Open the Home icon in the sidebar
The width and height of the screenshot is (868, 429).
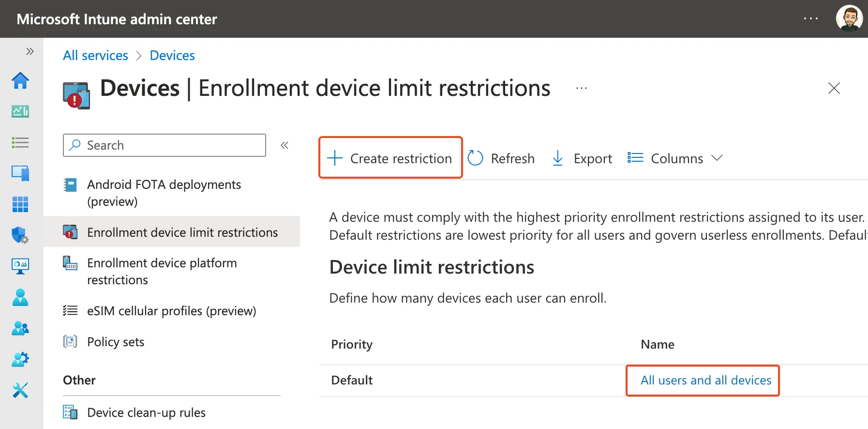(x=20, y=80)
